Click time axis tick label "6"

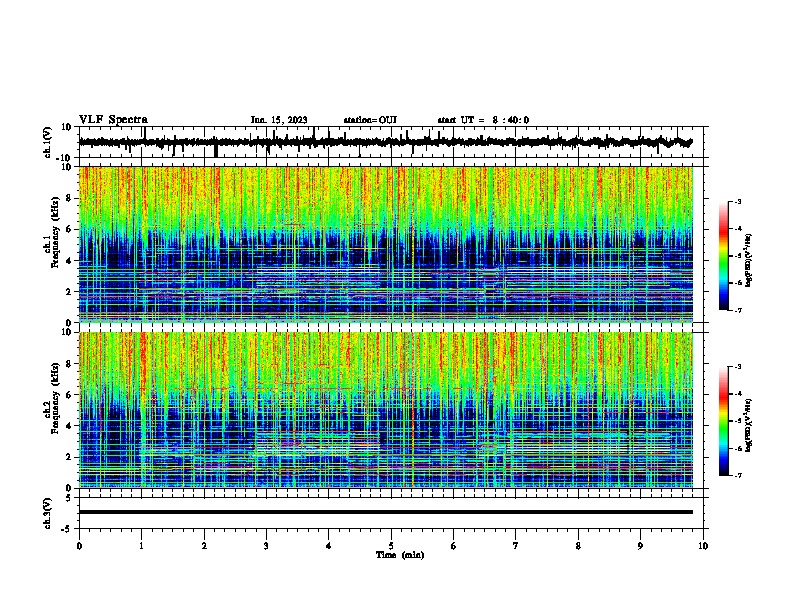tap(454, 546)
